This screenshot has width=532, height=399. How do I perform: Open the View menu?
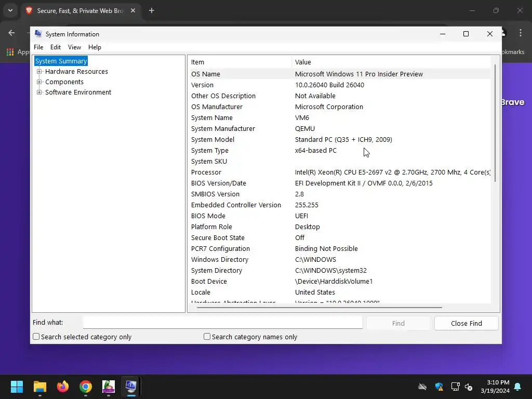coord(74,47)
